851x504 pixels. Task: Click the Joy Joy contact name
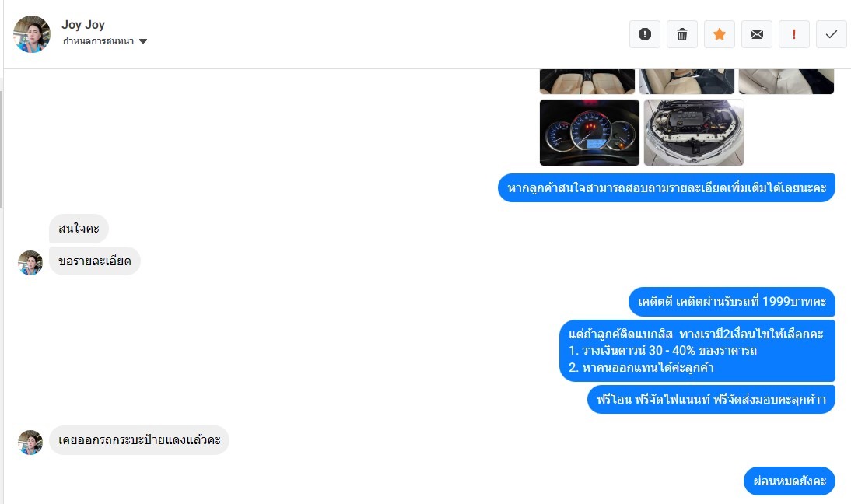pos(83,24)
